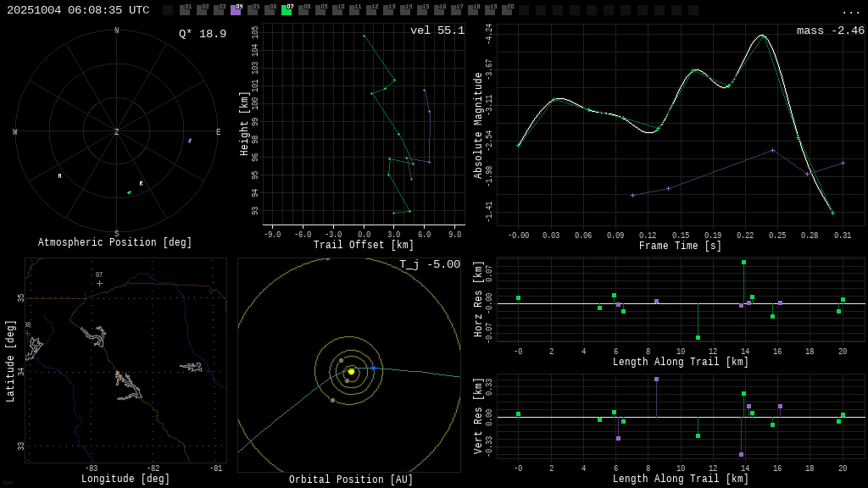Click the mass -2.46 label

click(830, 30)
